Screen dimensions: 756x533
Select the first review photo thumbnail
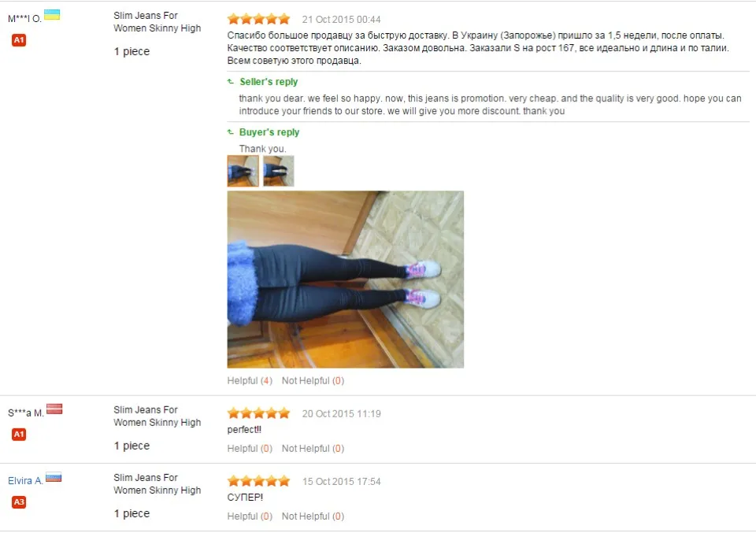(x=243, y=171)
